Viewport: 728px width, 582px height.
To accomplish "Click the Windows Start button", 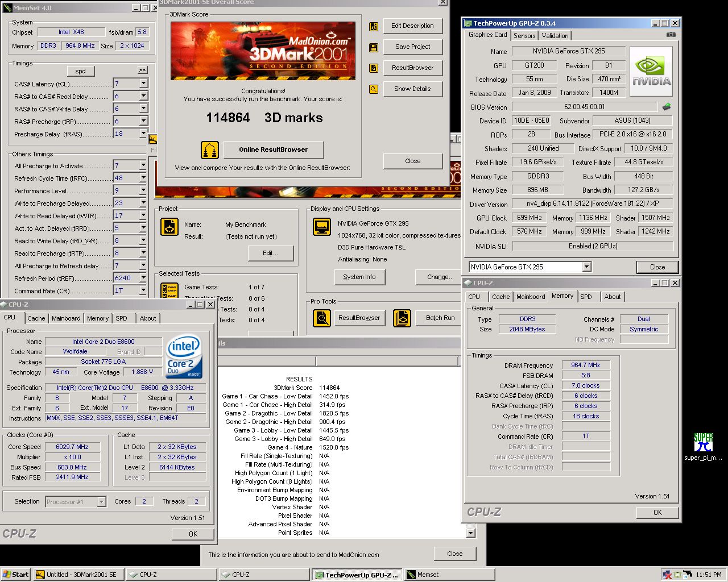I will pos(16,575).
